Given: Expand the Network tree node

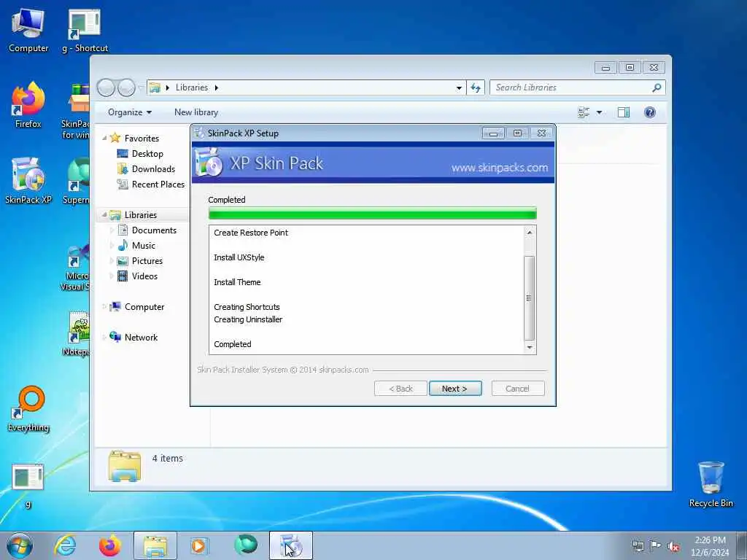Looking at the screenshot, I should tap(104, 337).
